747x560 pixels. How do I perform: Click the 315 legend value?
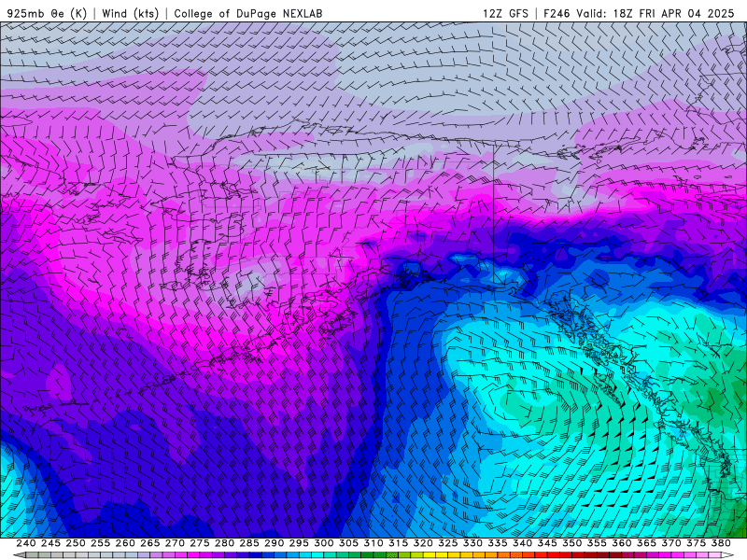coord(398,543)
